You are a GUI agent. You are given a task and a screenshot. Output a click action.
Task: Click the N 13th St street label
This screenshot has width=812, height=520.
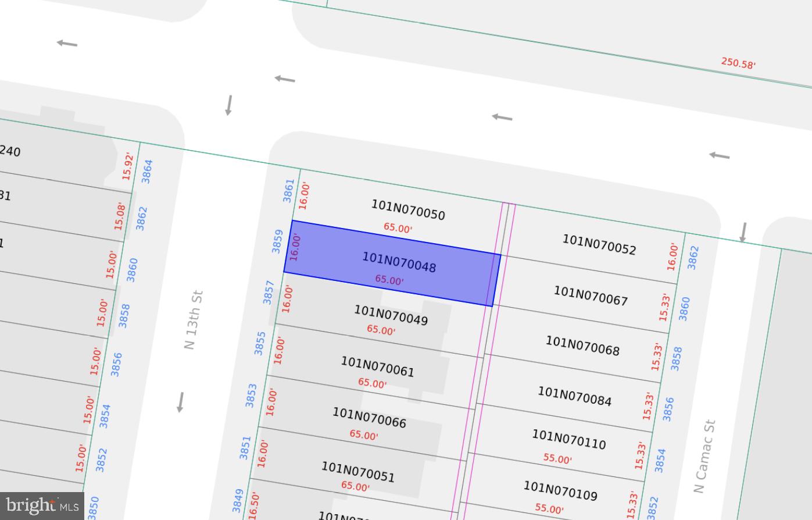tap(193, 320)
